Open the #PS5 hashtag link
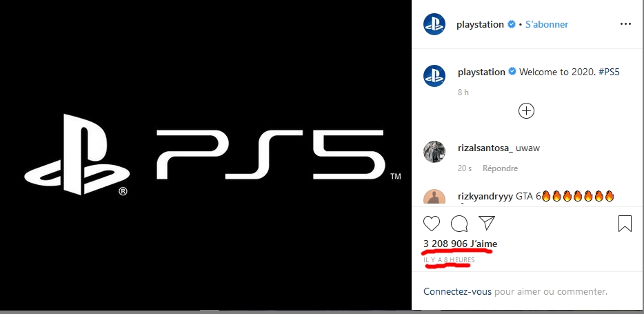This screenshot has width=644, height=314. coord(609,72)
